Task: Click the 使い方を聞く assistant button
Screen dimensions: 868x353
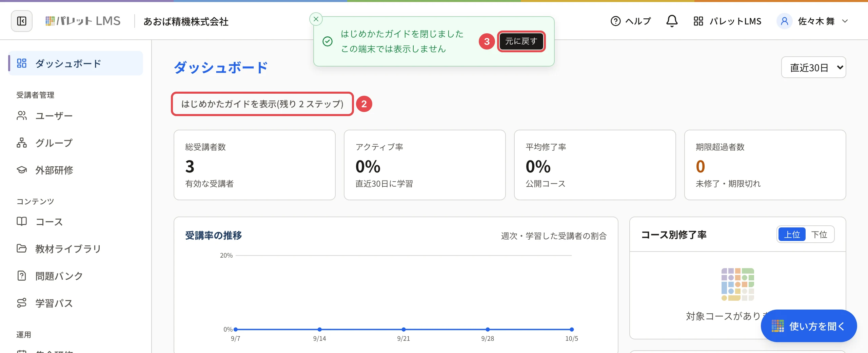Action: 809,326
